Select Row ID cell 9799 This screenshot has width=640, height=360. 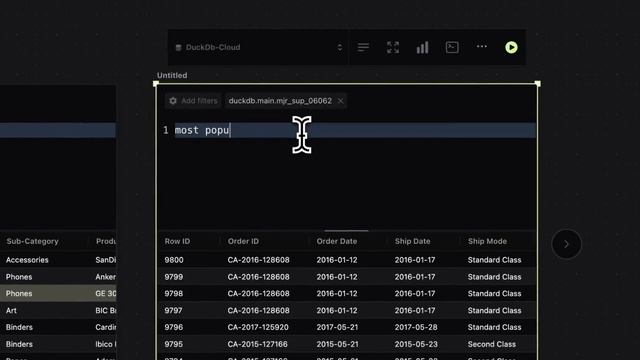coord(173,277)
